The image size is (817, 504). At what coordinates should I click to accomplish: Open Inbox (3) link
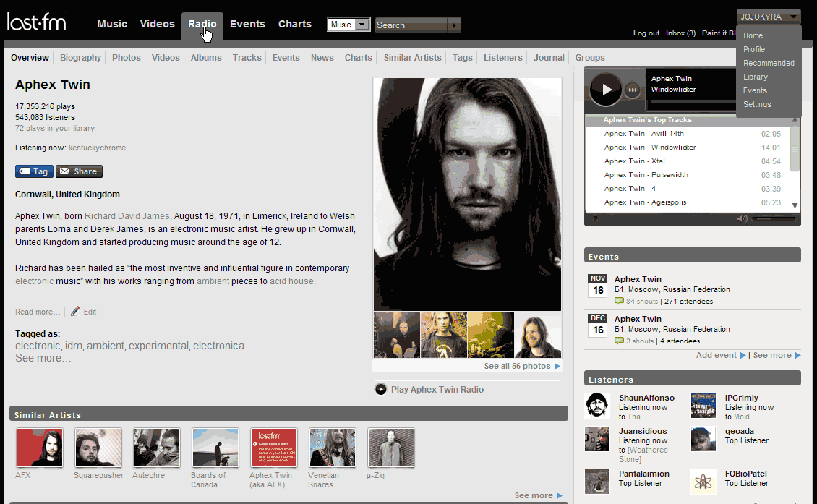[680, 33]
